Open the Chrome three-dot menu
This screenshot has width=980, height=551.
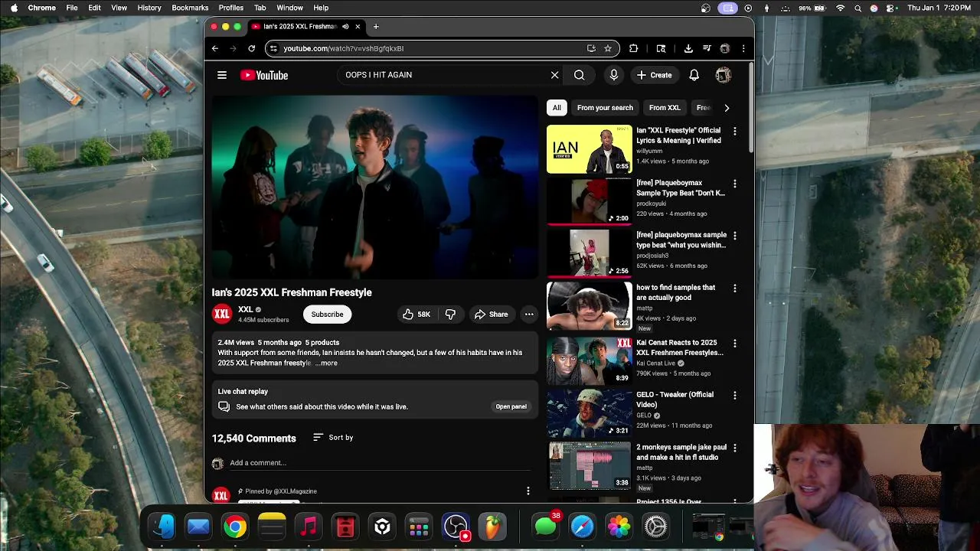(743, 48)
